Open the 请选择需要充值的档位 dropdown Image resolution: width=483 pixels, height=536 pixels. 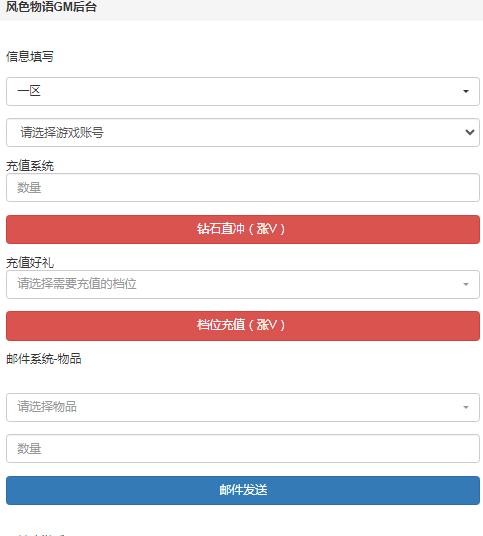(x=243, y=284)
